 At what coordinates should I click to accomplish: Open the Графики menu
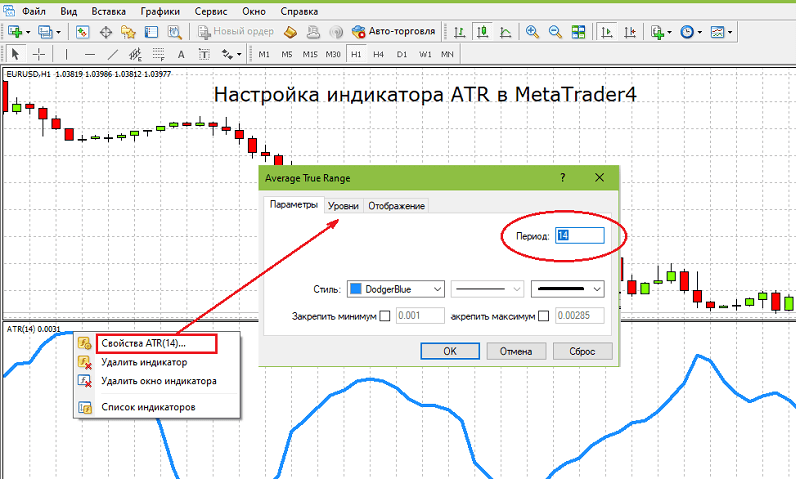click(160, 11)
